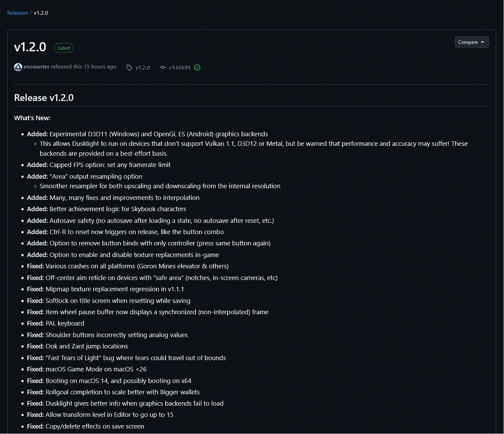Image resolution: width=504 pixels, height=434 pixels.
Task: Open the Compare dropdown
Action: pyautogui.click(x=471, y=42)
